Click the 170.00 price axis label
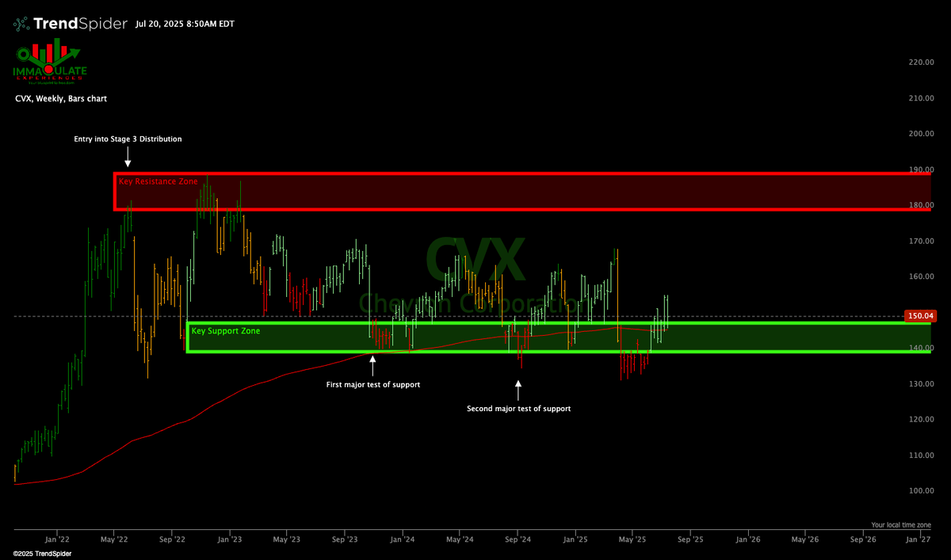This screenshot has width=951, height=560. coord(922,241)
